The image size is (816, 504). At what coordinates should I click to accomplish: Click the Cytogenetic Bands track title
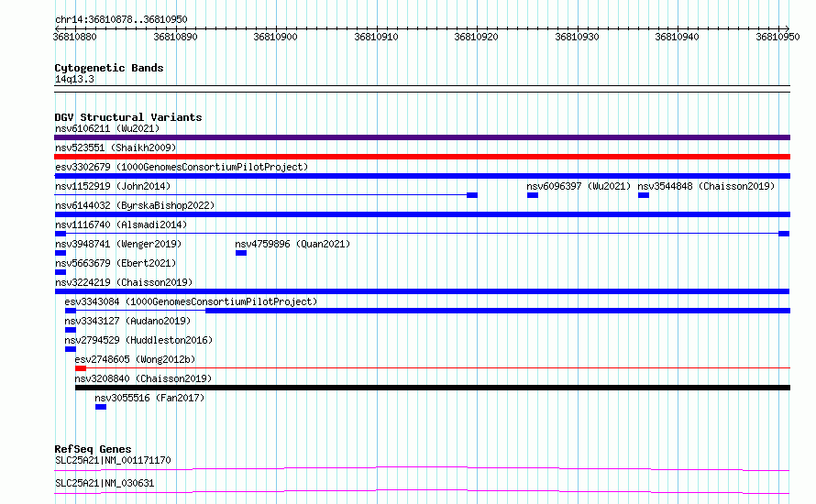[109, 68]
